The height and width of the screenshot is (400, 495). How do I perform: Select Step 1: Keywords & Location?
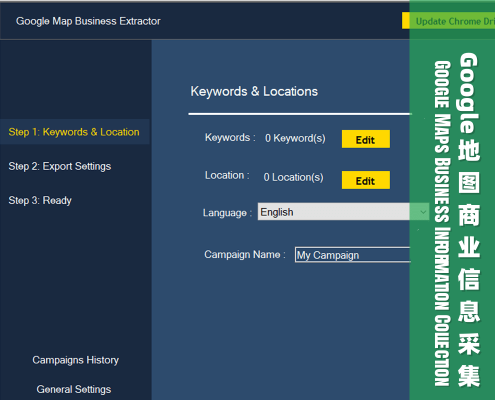pyautogui.click(x=74, y=132)
